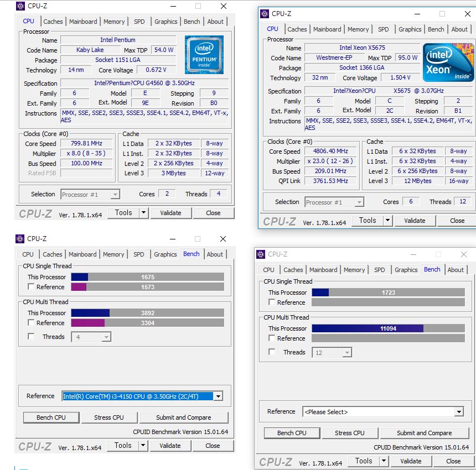Image resolution: width=476 pixels, height=470 pixels.
Task: Open Threads count dropdown showing 4
Action: click(106, 337)
